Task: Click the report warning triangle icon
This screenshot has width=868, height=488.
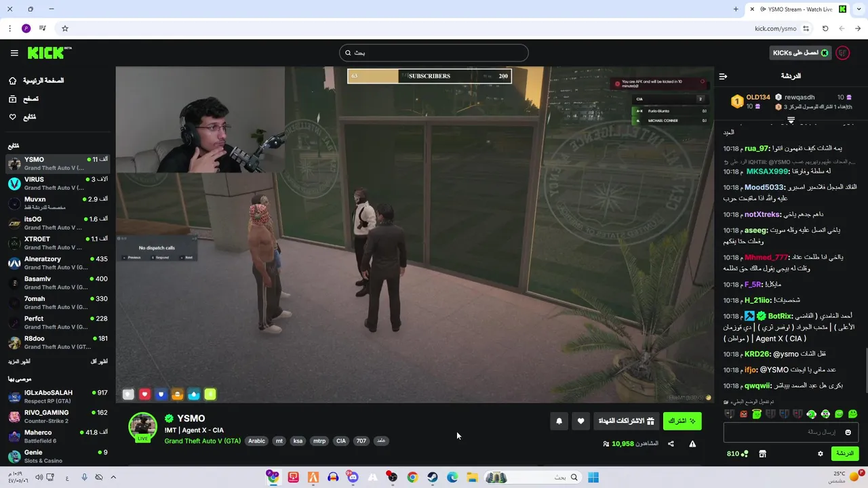Action: click(692, 444)
